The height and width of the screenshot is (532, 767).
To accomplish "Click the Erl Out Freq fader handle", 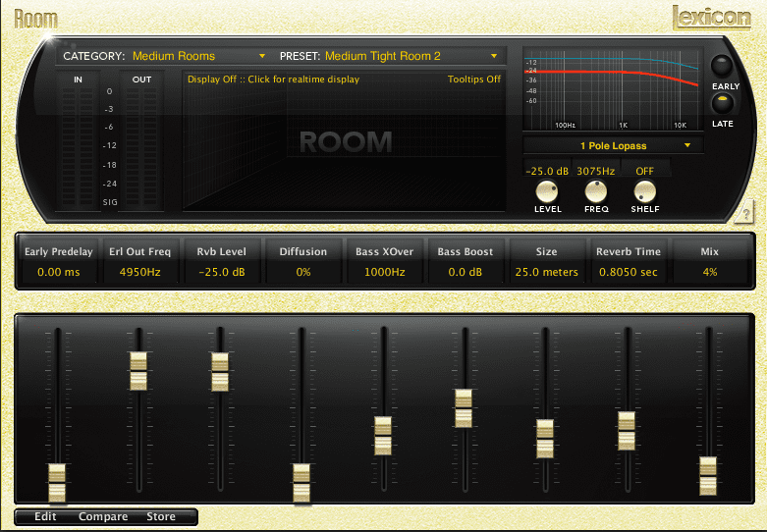I will click(x=138, y=371).
